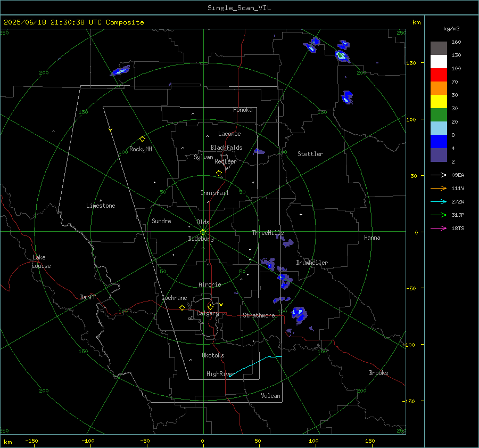Pick the white 100-130 legend color

439,62
